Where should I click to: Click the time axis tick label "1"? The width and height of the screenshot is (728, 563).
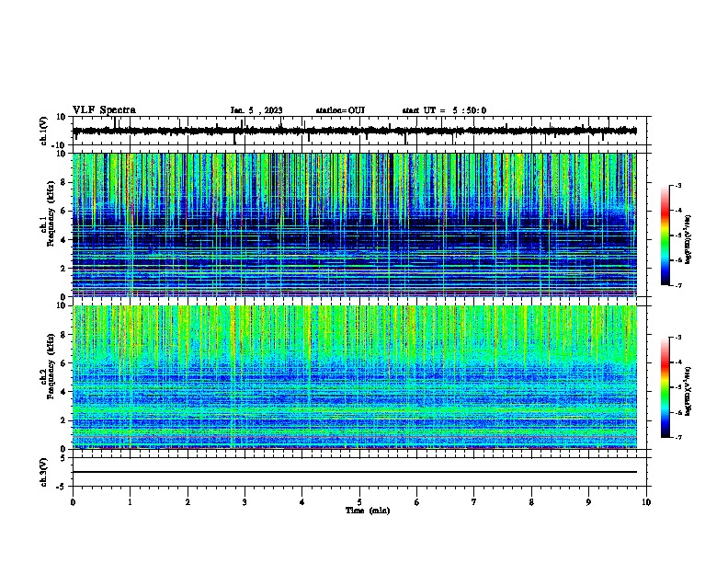[130, 502]
